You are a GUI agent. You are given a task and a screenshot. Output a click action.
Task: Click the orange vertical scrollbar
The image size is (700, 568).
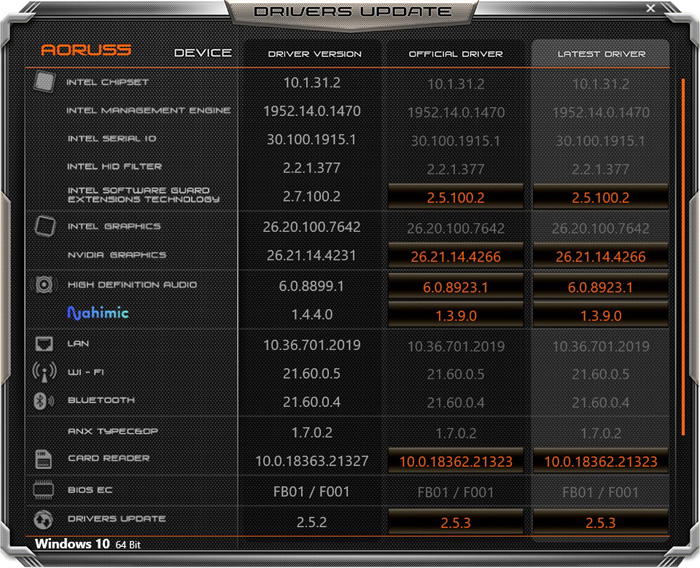[x=683, y=257]
